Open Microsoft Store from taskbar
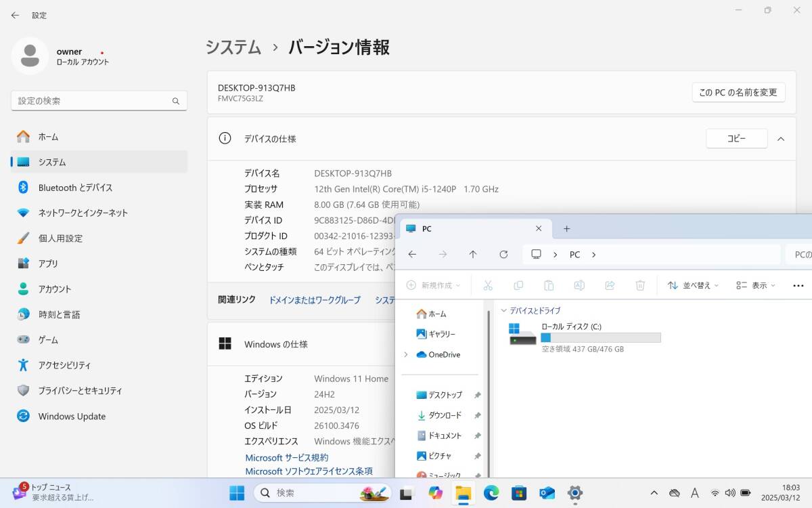Viewport: 812px width, 508px height. 519,492
